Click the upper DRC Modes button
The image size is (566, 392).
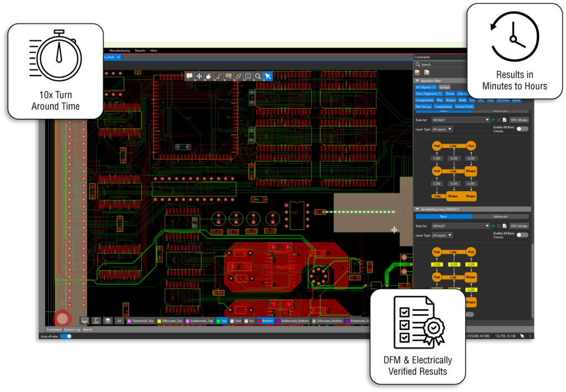tap(519, 120)
